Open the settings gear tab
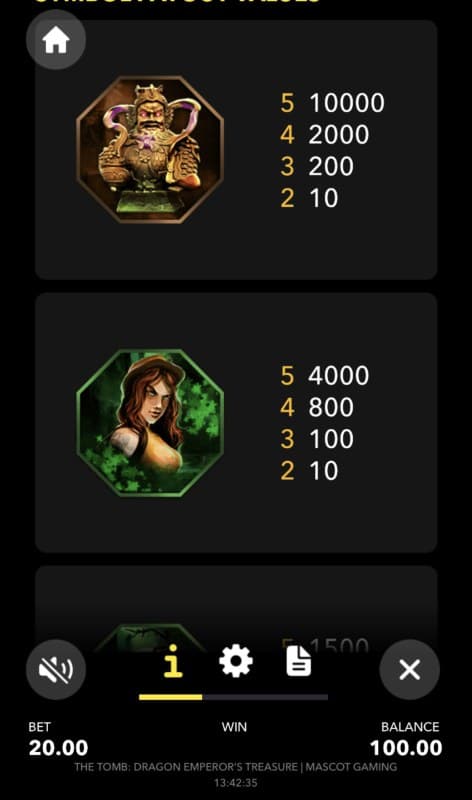The image size is (472, 800). pyautogui.click(x=235, y=661)
